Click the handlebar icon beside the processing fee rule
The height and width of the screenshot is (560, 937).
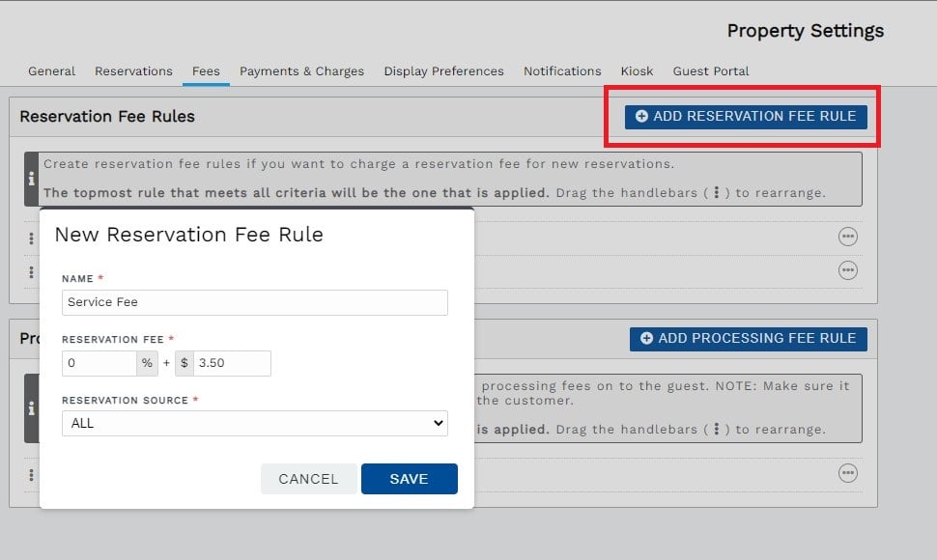pos(32,473)
